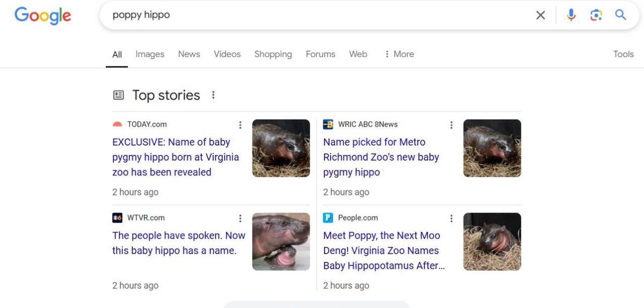Open three-dot menu for WRIC ABC 8News story

pyautogui.click(x=451, y=125)
